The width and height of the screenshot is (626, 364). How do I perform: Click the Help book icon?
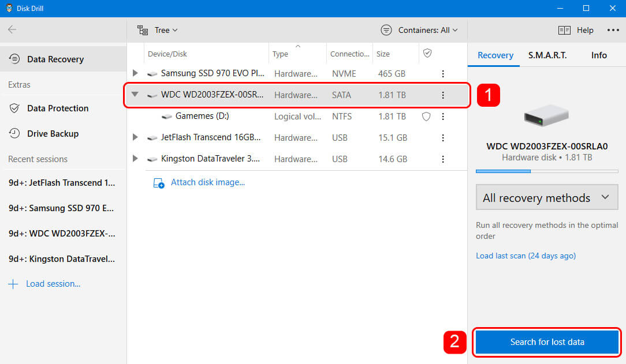[x=564, y=31]
